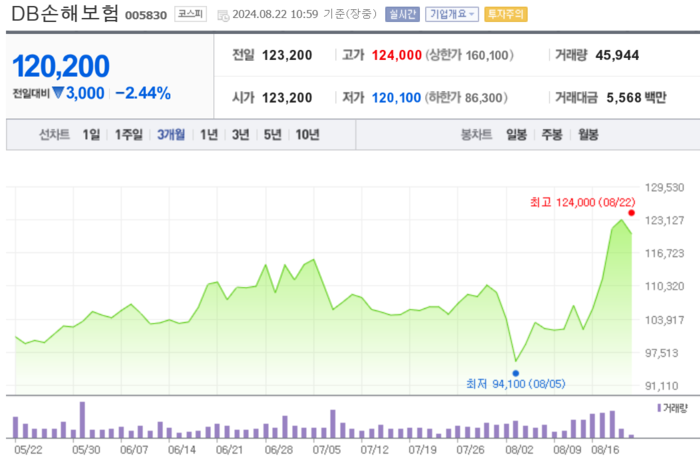Screen dimensions: 700x458
Task: Click the 129,530 price axis label
Action: pyautogui.click(x=664, y=187)
